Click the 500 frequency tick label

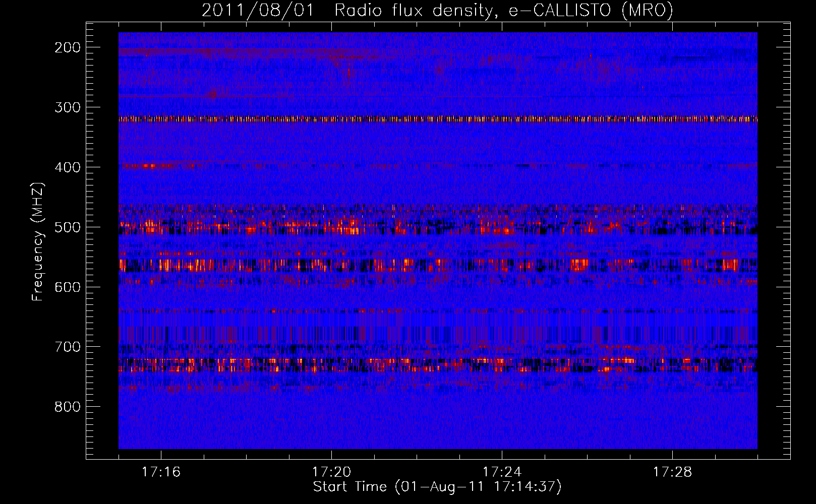[67, 227]
